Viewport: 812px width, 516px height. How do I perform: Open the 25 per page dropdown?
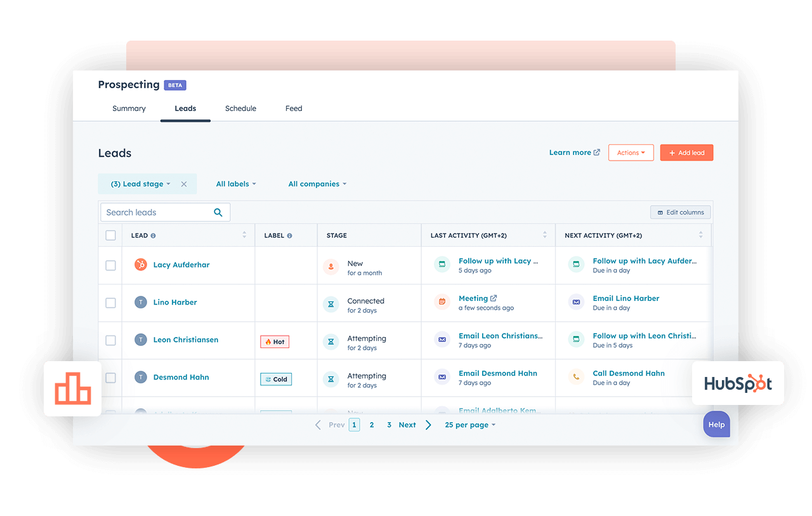(470, 425)
